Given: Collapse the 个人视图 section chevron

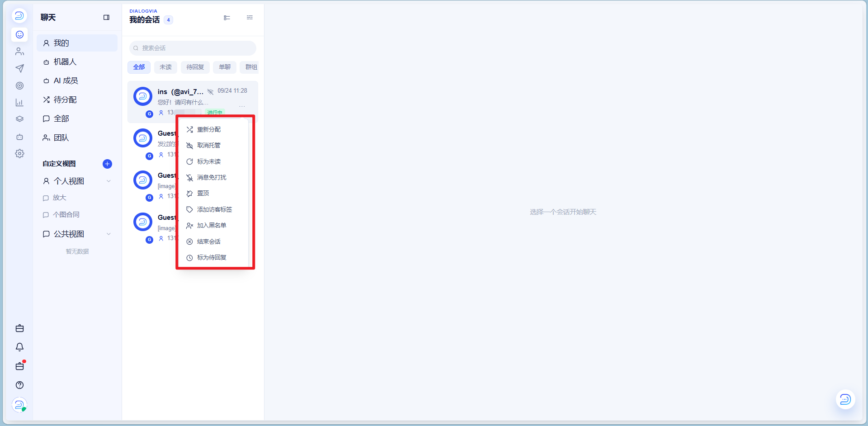Looking at the screenshot, I should click(x=108, y=181).
